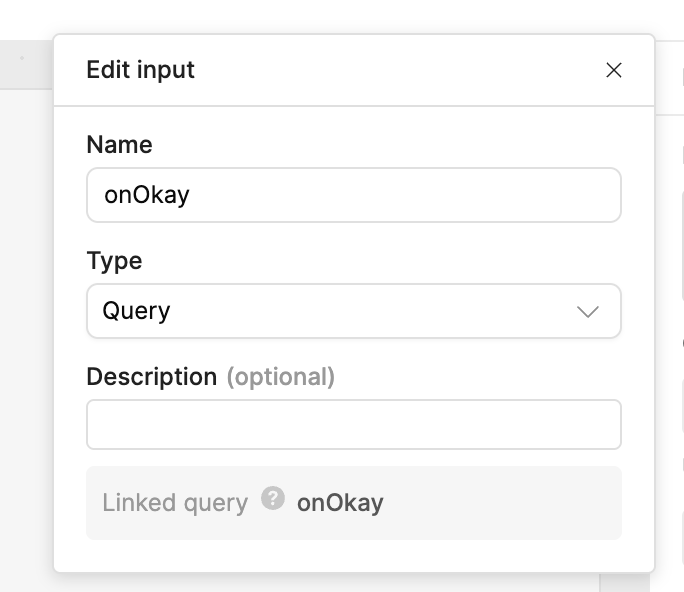This screenshot has width=684, height=592.
Task: Click the dialog header bar area
Action: coord(400,70)
